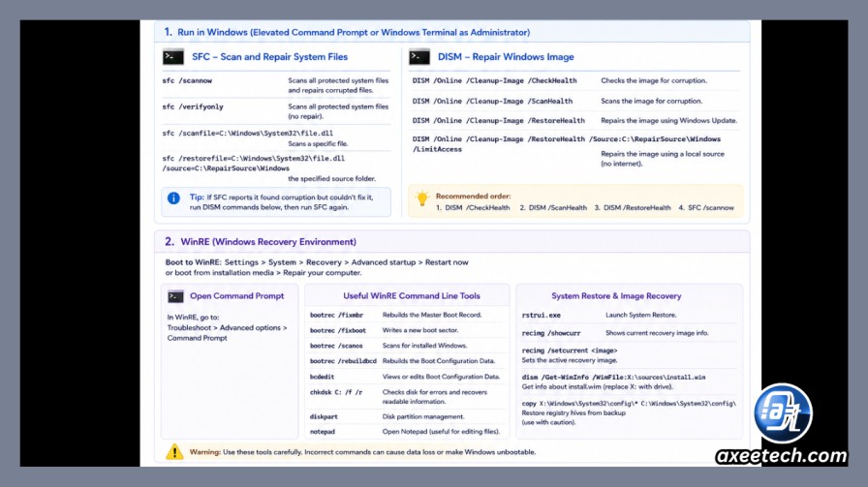Click '1. DISM /CheckHealth' in recommended order

click(473, 208)
